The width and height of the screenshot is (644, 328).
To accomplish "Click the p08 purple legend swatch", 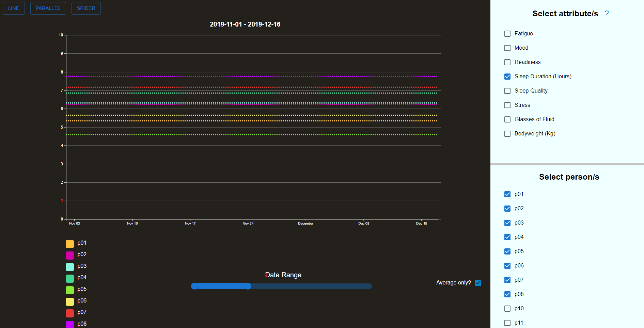I will click(69, 324).
